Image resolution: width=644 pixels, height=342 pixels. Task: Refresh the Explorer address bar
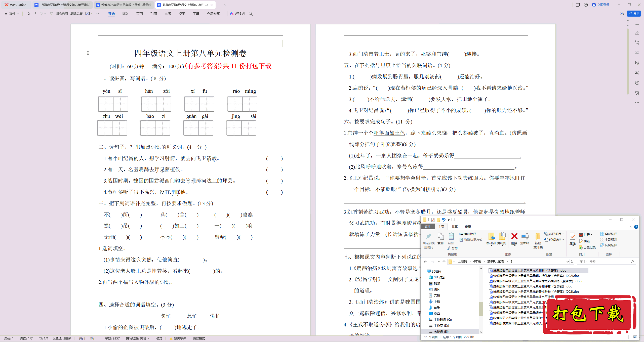tap(572, 262)
